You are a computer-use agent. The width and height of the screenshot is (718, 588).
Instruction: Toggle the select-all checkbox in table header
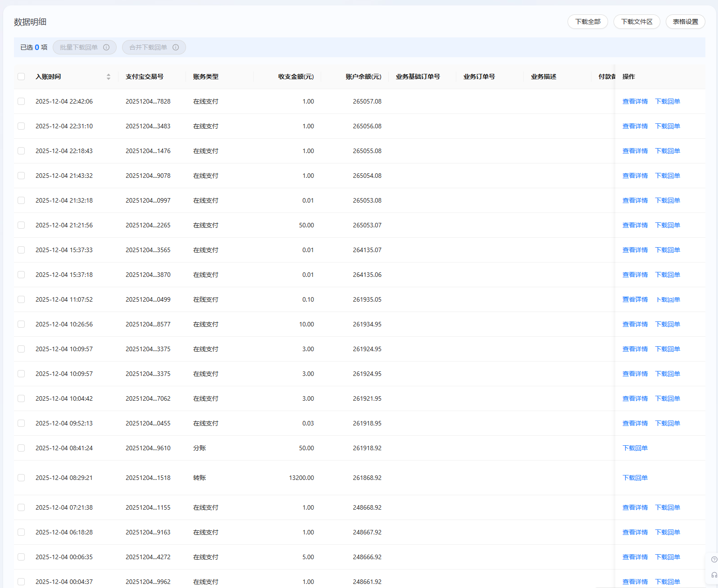[x=21, y=77]
